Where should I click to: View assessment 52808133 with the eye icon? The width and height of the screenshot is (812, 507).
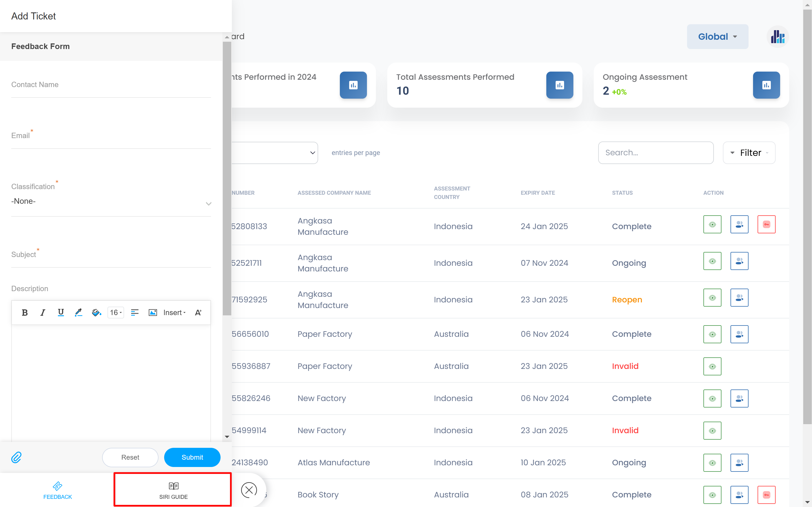click(x=712, y=224)
